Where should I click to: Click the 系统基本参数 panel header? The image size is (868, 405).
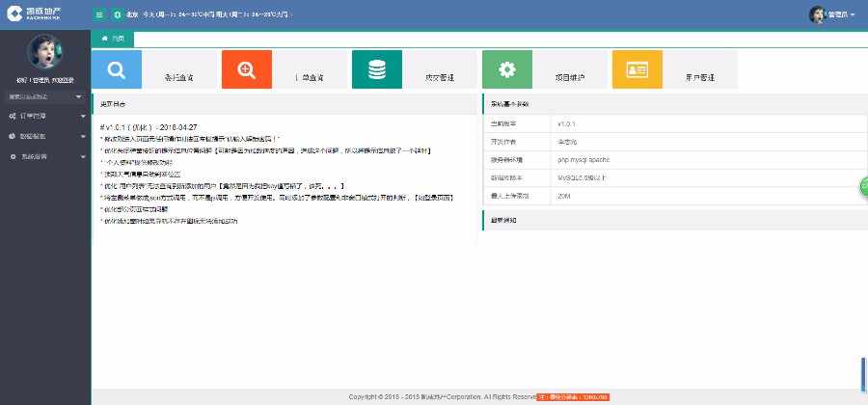(675, 104)
